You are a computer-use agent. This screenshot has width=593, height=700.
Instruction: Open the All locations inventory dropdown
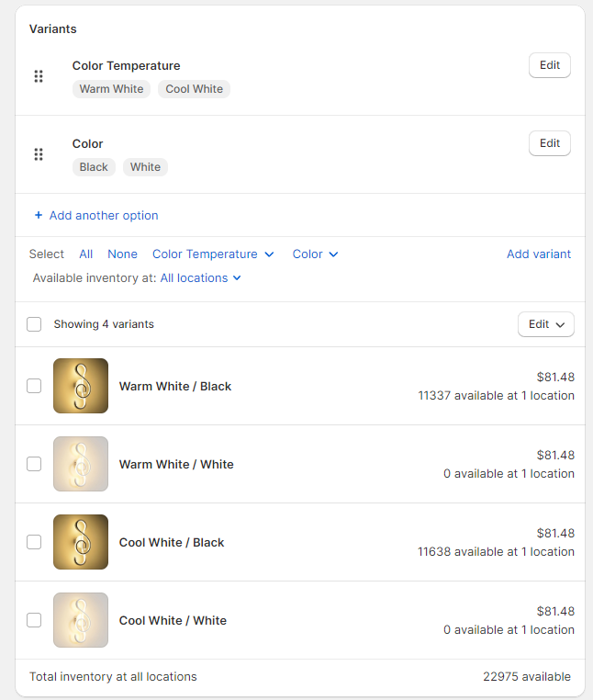coord(200,277)
